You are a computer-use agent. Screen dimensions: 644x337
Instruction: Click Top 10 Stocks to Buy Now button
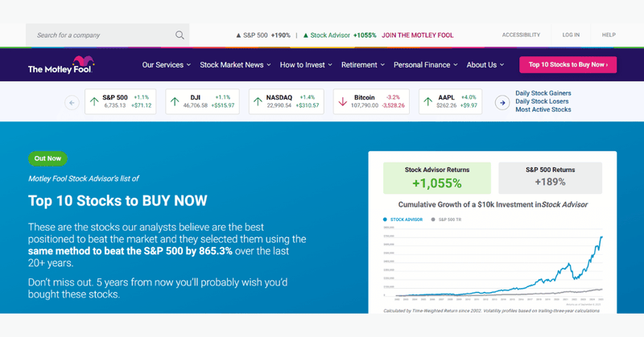pyautogui.click(x=568, y=65)
